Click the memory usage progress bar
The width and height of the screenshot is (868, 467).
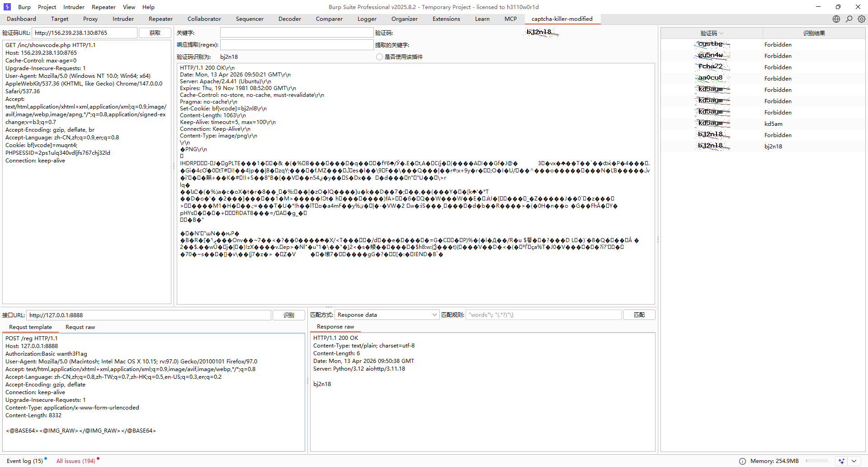pos(816,461)
